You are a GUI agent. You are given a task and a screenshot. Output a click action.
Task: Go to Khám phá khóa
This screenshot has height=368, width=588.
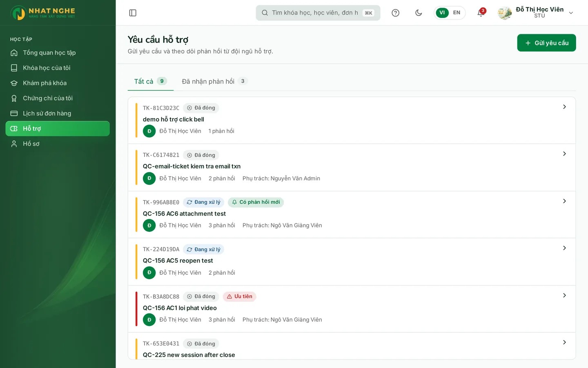tap(58, 83)
